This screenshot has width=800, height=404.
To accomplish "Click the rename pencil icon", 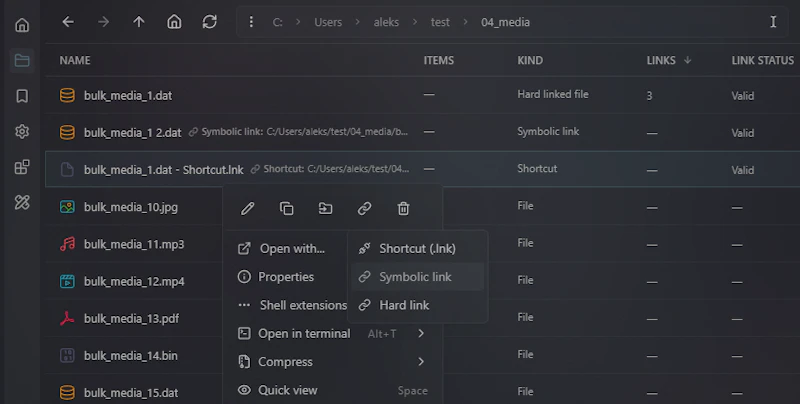I will coord(247,208).
